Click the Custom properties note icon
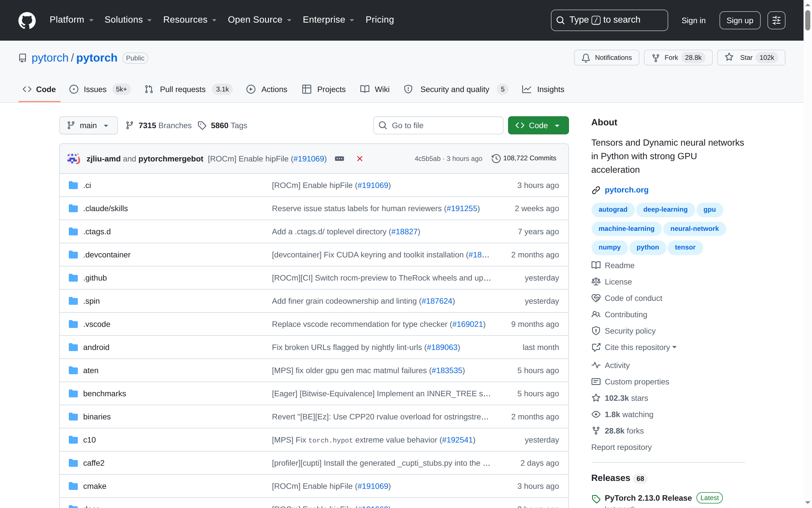This screenshot has height=508, width=812. click(x=596, y=382)
